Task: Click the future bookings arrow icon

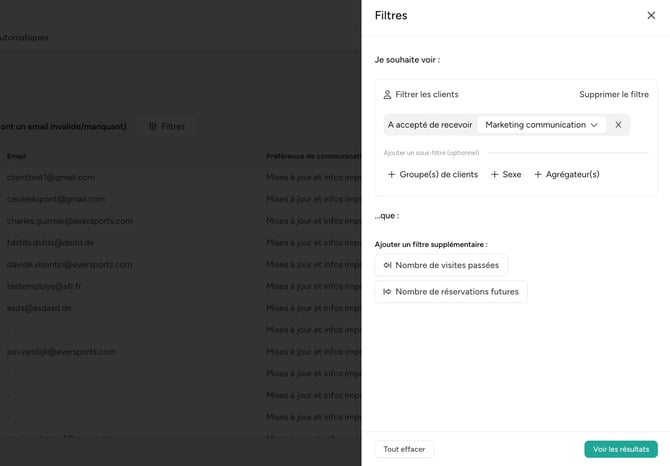Action: (x=387, y=292)
